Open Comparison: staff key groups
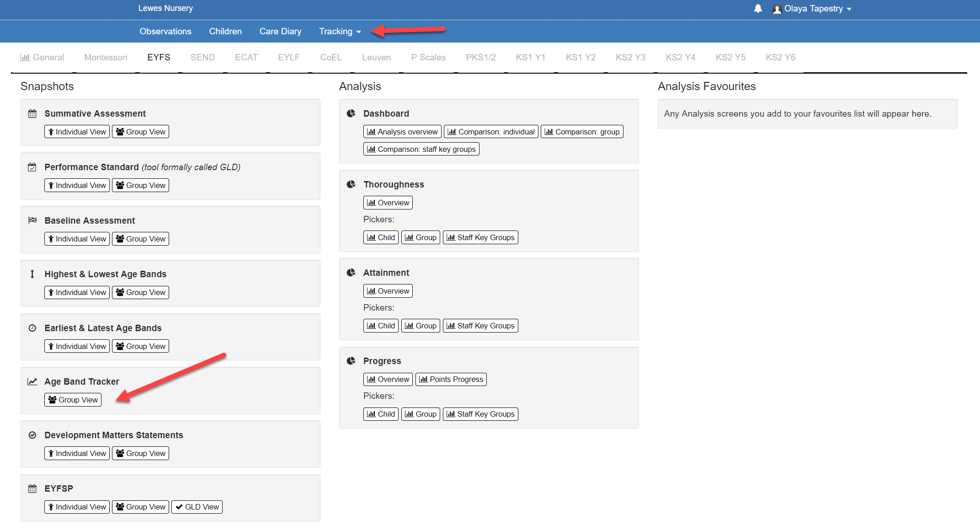 (x=421, y=149)
